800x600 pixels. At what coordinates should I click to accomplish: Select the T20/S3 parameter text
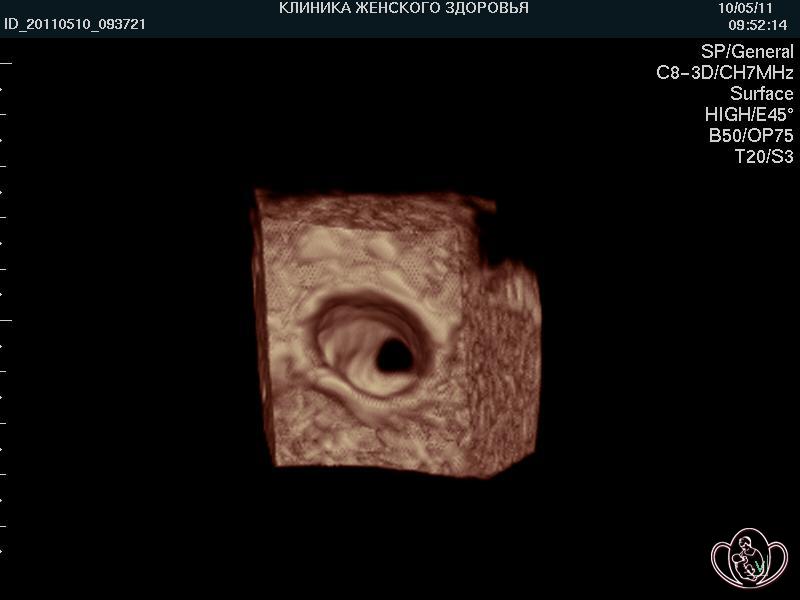point(764,156)
